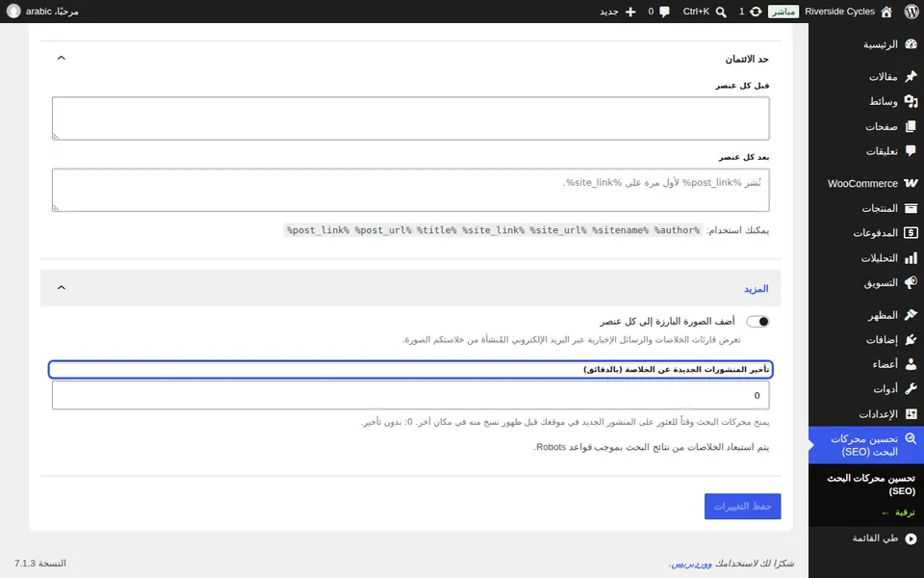Click the posts pushpin icon in sidebar
The width and height of the screenshot is (924, 578).
click(x=911, y=77)
